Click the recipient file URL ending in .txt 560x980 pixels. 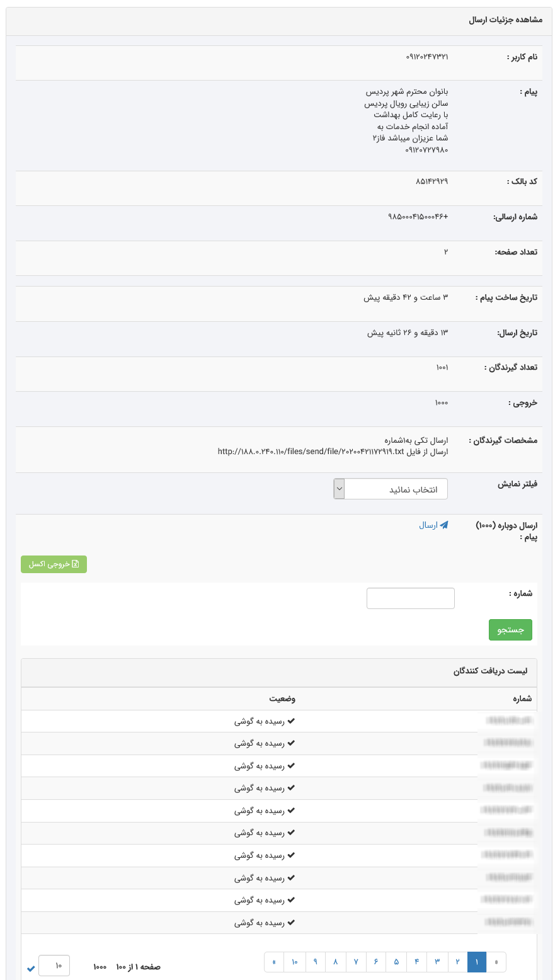point(310,451)
